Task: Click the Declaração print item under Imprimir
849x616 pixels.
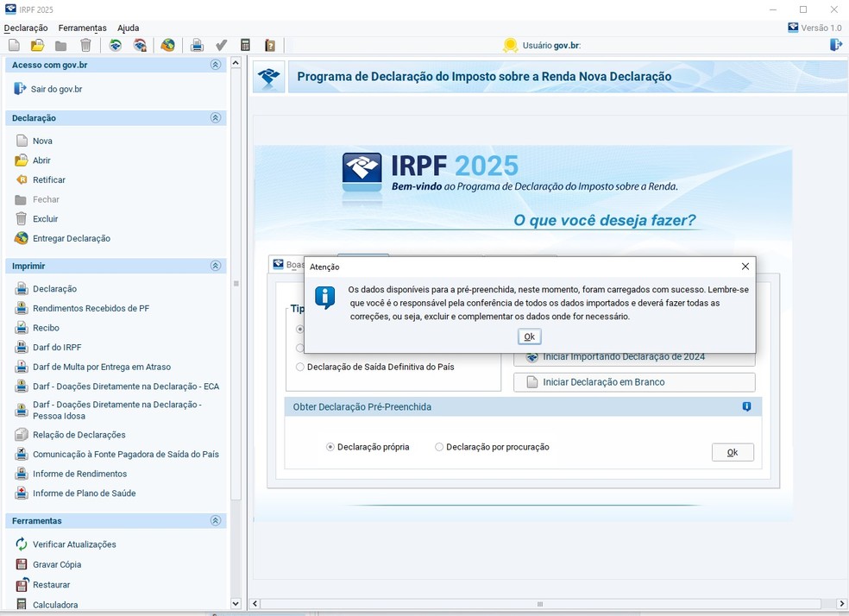Action: coord(54,289)
